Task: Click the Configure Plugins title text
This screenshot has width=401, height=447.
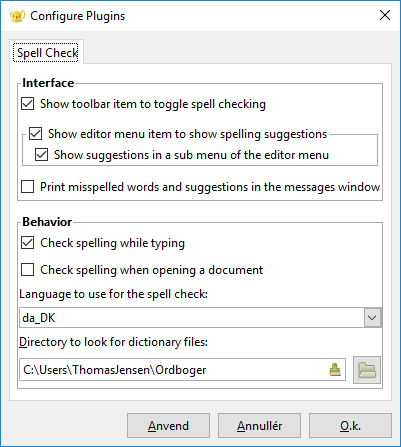Action: [x=78, y=16]
